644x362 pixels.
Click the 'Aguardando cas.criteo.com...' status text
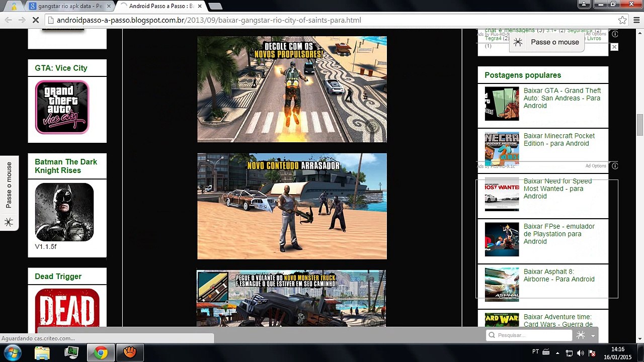[38, 339]
